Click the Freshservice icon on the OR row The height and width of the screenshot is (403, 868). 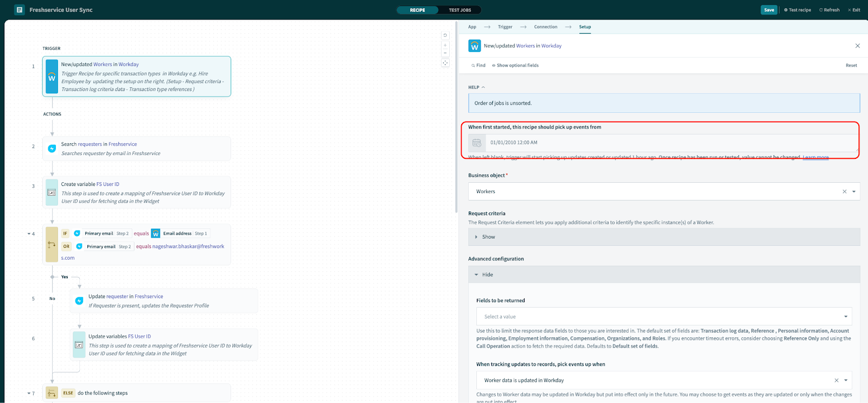[x=79, y=246]
